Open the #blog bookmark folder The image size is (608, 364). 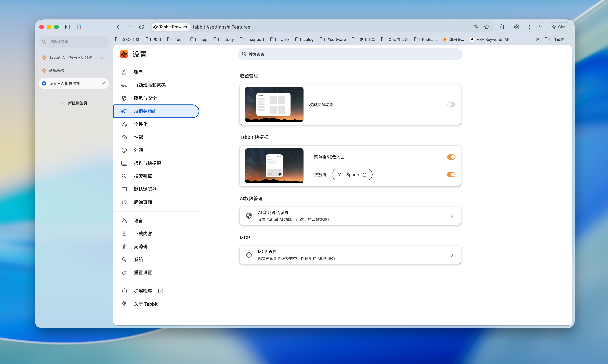(x=304, y=39)
